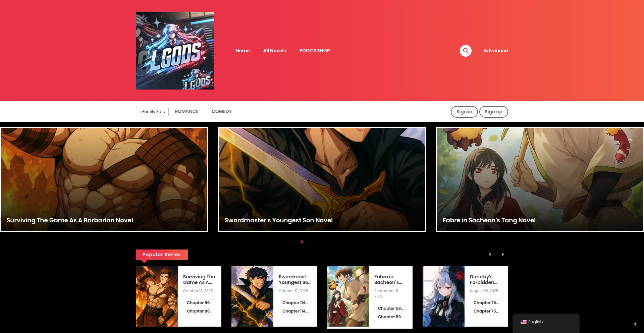Open first Chapter 86 button under Barbarian
This screenshot has height=333, width=644.
pyautogui.click(x=200, y=303)
